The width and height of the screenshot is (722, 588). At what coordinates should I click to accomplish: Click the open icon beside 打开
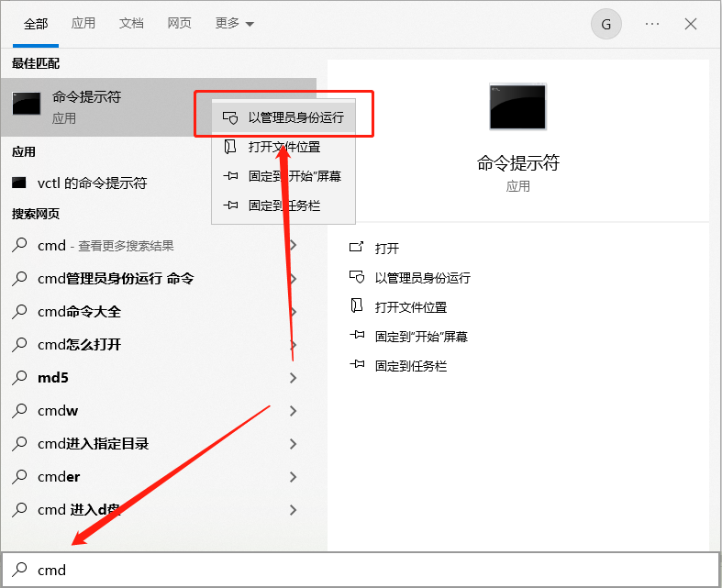356,248
